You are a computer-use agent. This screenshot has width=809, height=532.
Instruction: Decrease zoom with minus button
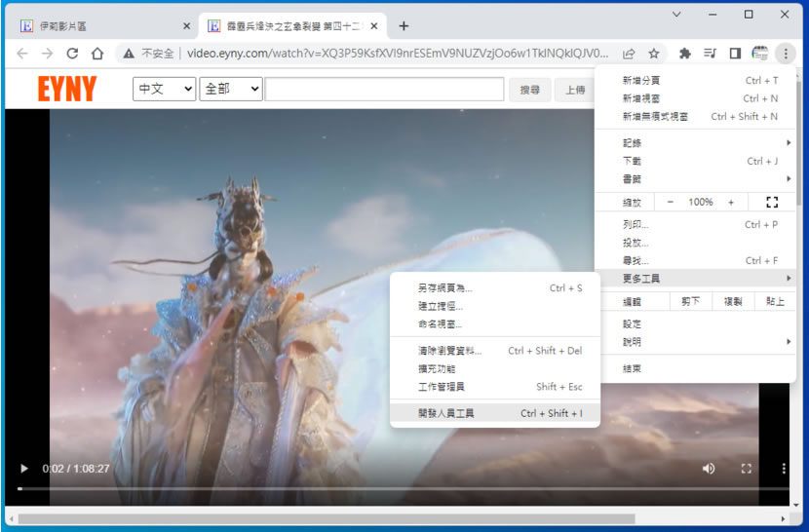670,203
